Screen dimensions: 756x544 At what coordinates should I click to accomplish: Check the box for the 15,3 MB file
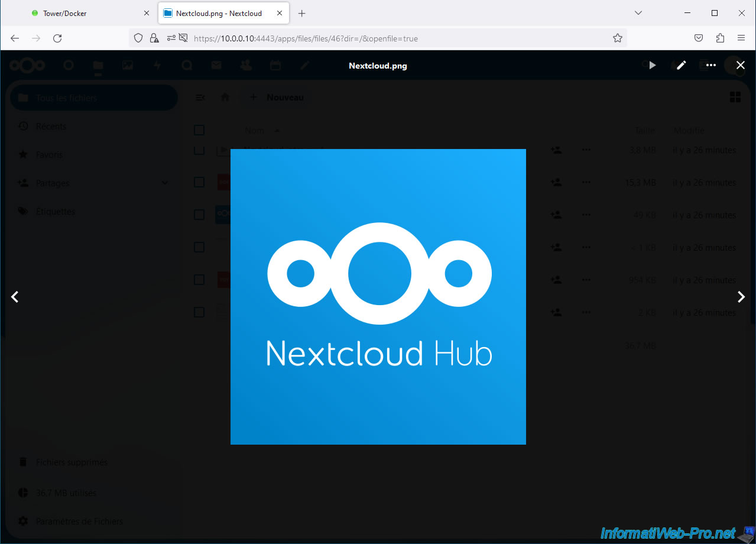click(x=199, y=182)
